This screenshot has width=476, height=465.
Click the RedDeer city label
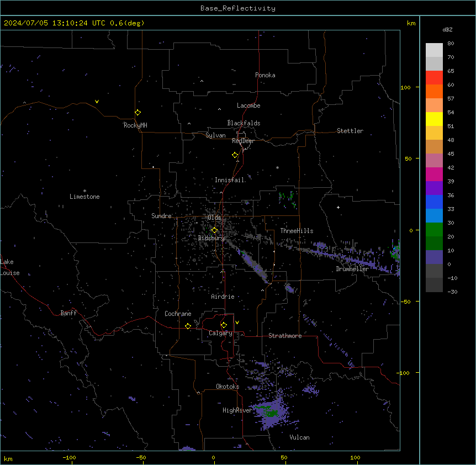(243, 141)
